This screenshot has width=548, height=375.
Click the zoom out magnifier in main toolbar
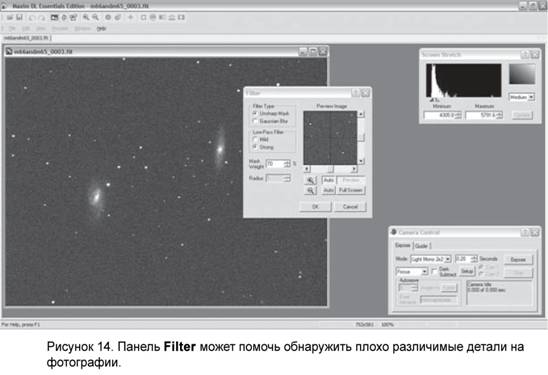tap(95, 17)
